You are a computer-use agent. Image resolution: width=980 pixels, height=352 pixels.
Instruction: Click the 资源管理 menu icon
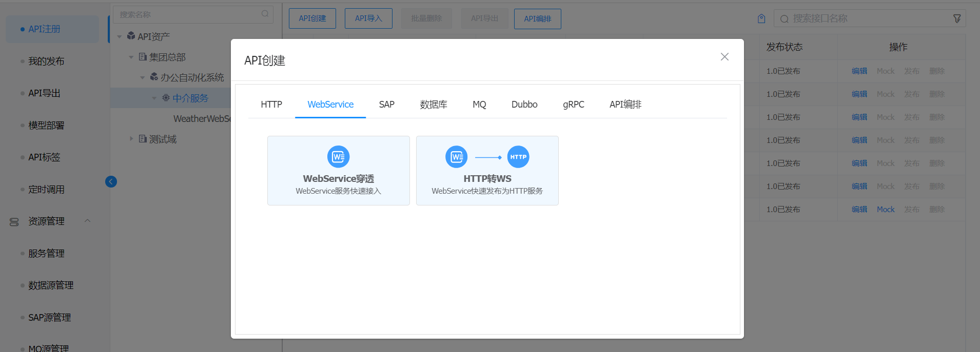pos(14,221)
